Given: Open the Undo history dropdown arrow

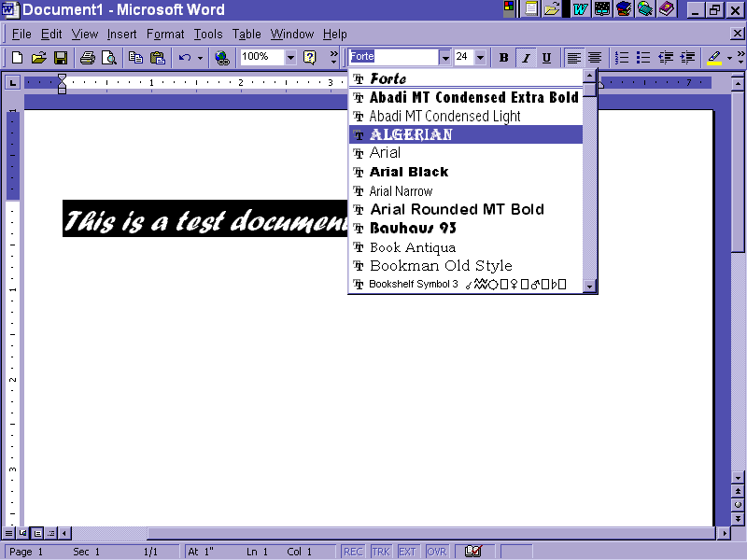Looking at the screenshot, I should [x=200, y=58].
